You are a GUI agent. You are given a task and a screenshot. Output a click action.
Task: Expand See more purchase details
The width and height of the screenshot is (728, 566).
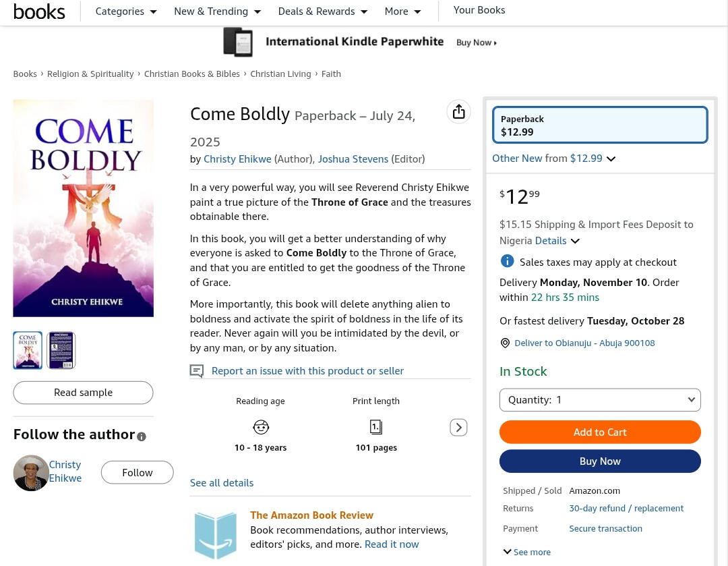pos(527,552)
